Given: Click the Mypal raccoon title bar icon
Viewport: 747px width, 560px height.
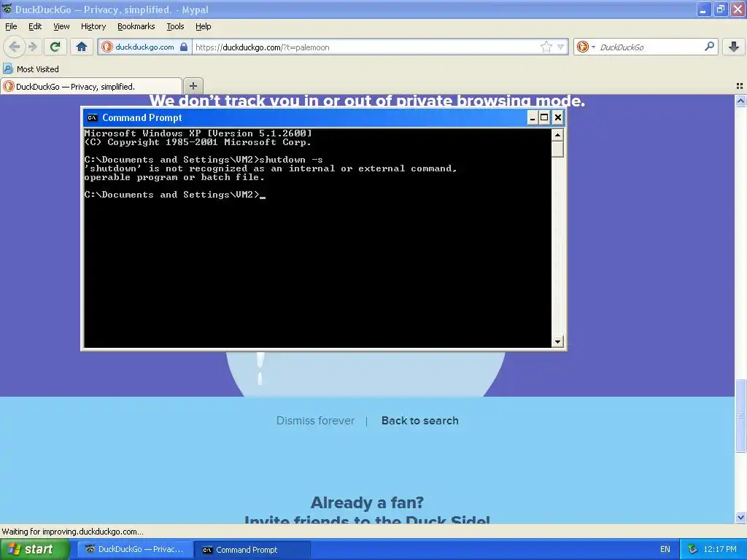Looking at the screenshot, I should pos(7,9).
